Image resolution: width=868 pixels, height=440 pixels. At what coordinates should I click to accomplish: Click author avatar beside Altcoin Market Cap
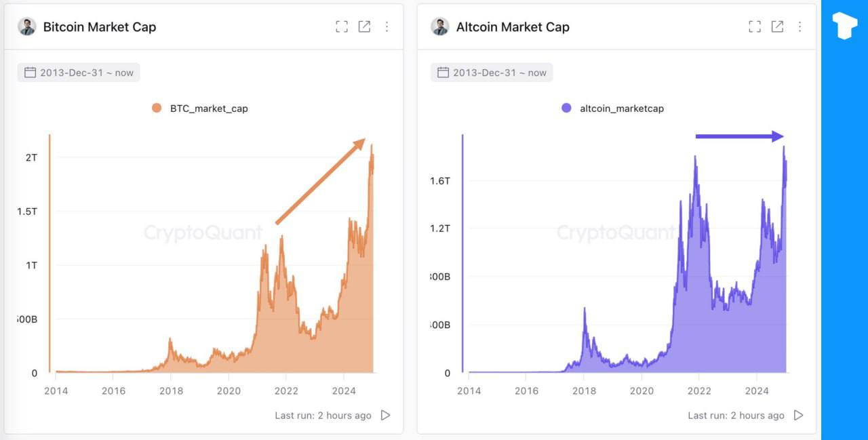(x=440, y=26)
